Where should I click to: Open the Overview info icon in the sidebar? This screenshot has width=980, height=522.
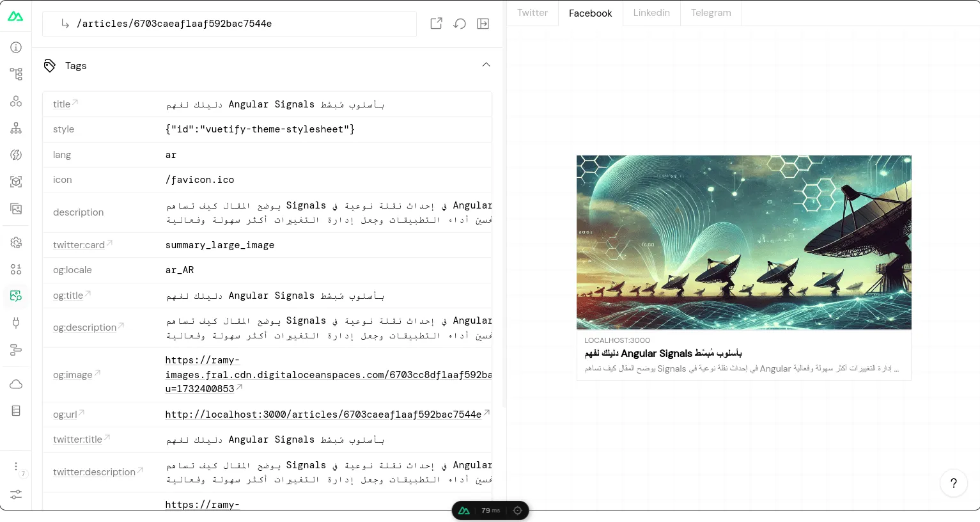pos(16,47)
